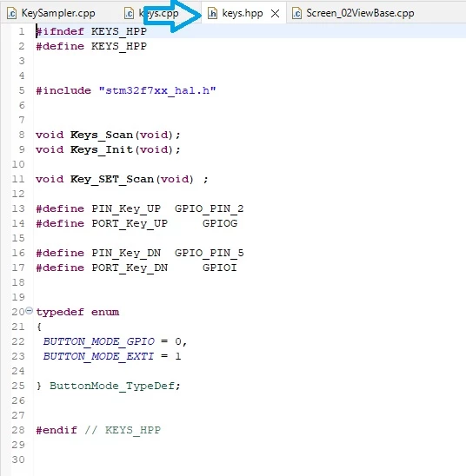Collapse the typedef enum fold marker

tap(29, 310)
